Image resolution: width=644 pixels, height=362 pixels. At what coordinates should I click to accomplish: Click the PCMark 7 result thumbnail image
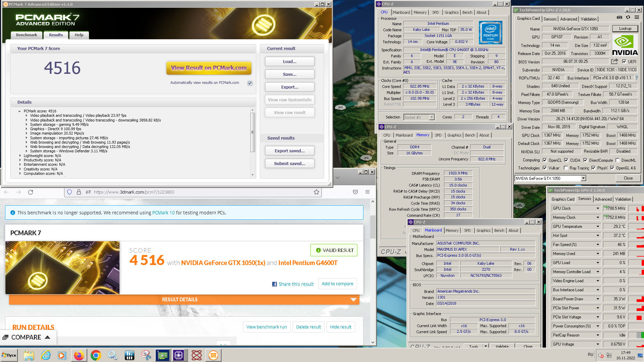tap(62, 268)
